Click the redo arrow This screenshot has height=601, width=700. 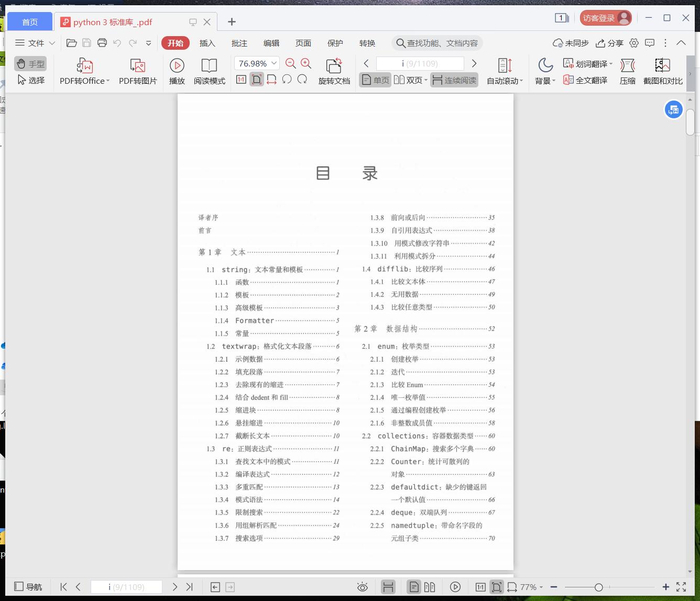[x=133, y=43]
